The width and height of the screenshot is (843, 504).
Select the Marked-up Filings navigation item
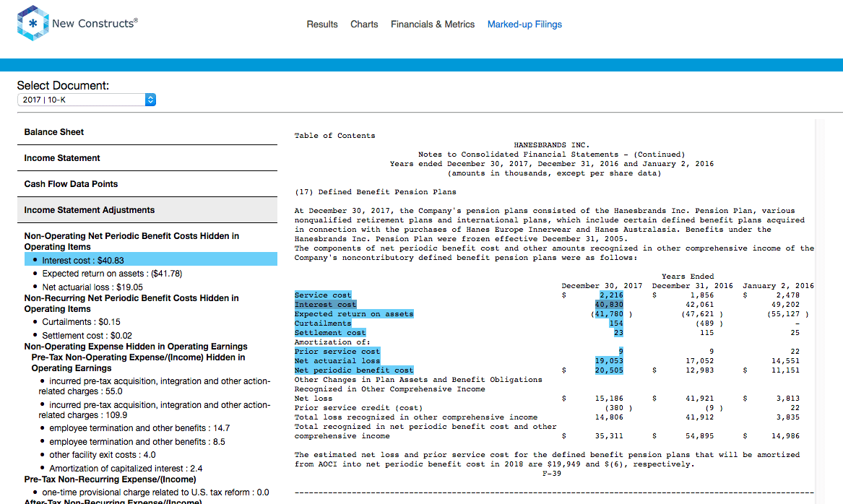pyautogui.click(x=524, y=24)
